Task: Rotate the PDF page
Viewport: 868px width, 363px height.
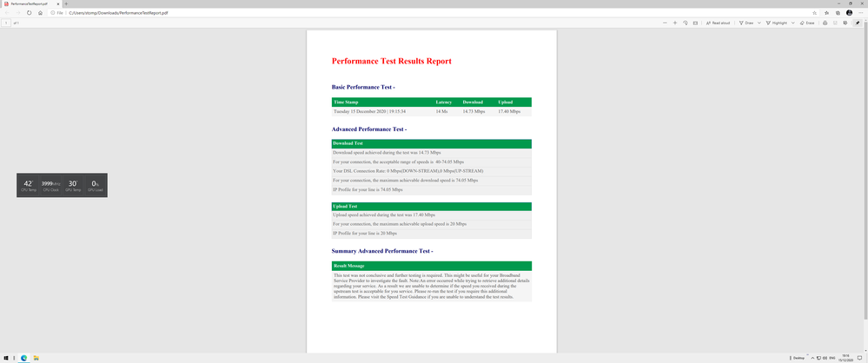Action: point(686,23)
